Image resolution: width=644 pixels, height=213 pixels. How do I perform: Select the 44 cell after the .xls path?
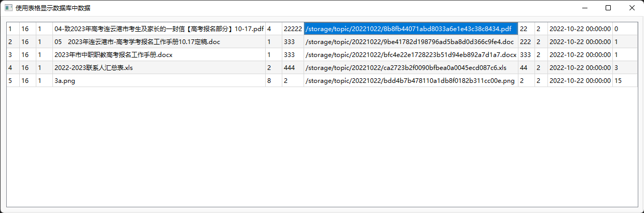pyautogui.click(x=526, y=68)
